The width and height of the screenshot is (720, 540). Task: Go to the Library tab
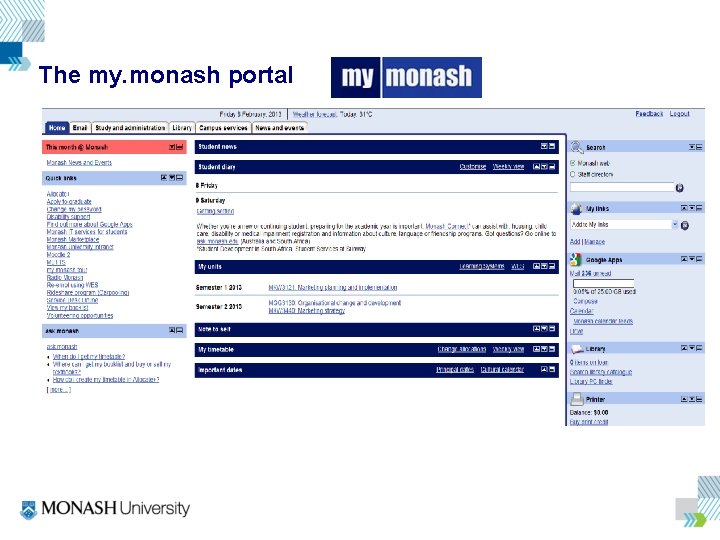pyautogui.click(x=182, y=128)
